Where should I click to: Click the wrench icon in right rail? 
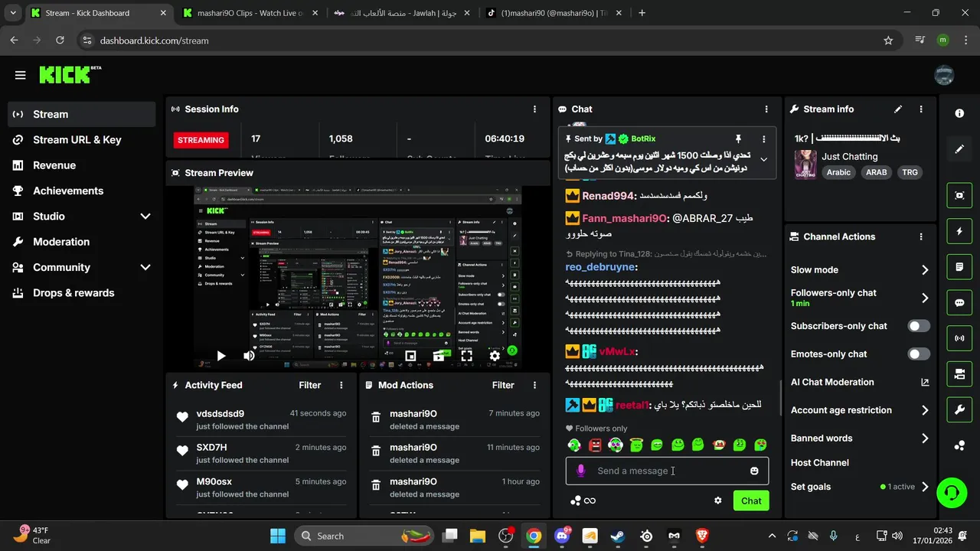tap(959, 409)
